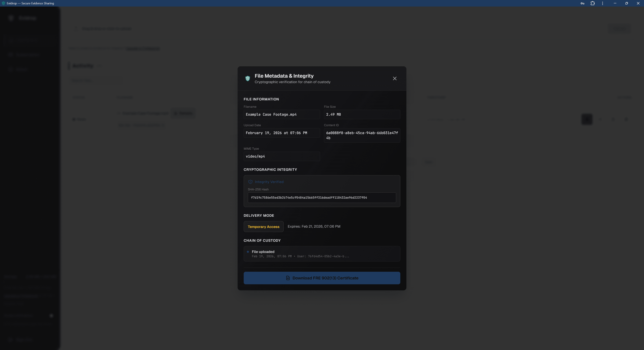This screenshot has height=350, width=644.
Task: Click the shield icon beside the dialog title
Action: pos(248,78)
